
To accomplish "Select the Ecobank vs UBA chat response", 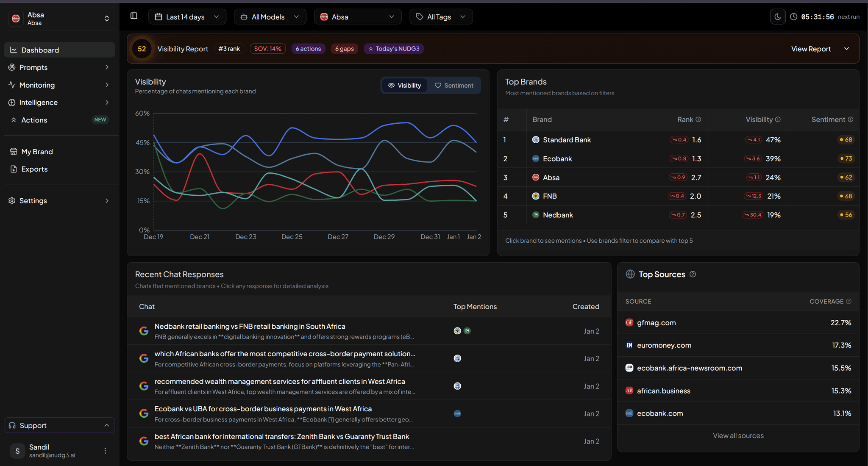I will click(x=263, y=409).
